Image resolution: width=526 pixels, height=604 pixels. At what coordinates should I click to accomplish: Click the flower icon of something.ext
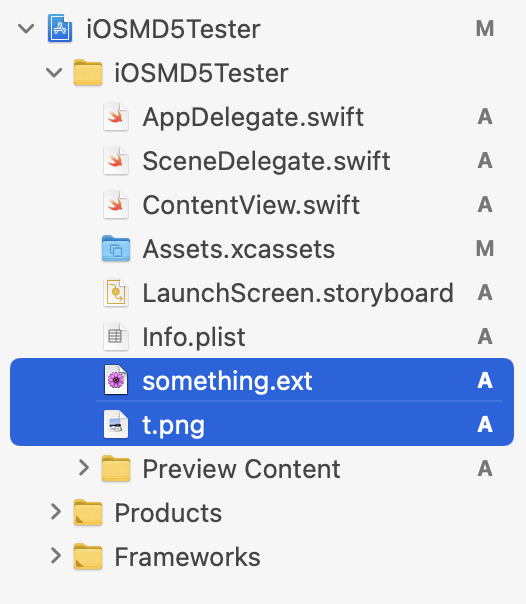116,381
